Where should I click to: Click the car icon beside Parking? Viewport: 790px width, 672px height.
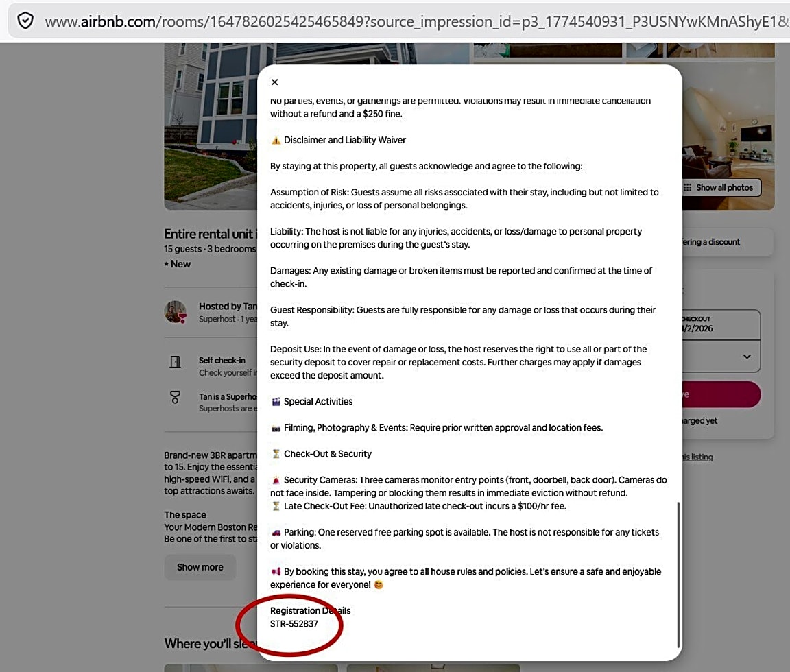(x=276, y=533)
